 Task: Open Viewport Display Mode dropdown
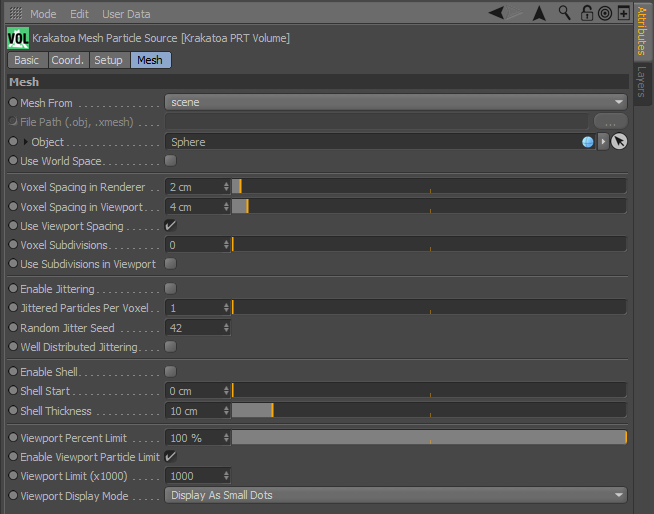pos(396,496)
